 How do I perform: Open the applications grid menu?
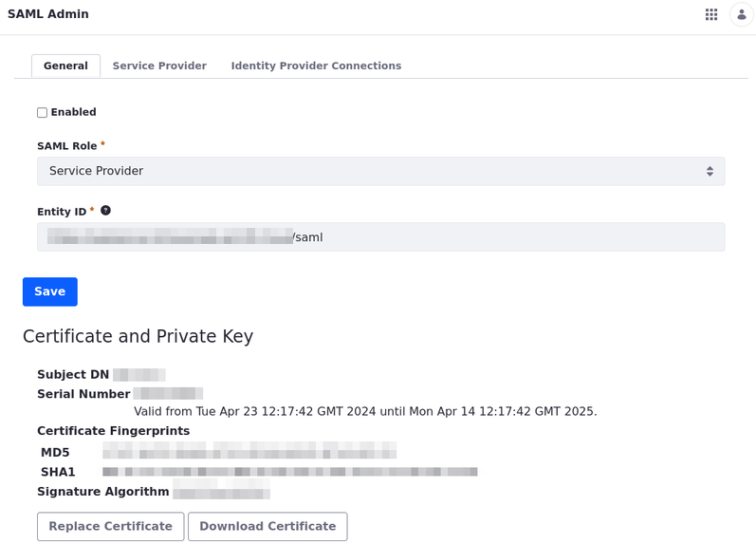711,14
